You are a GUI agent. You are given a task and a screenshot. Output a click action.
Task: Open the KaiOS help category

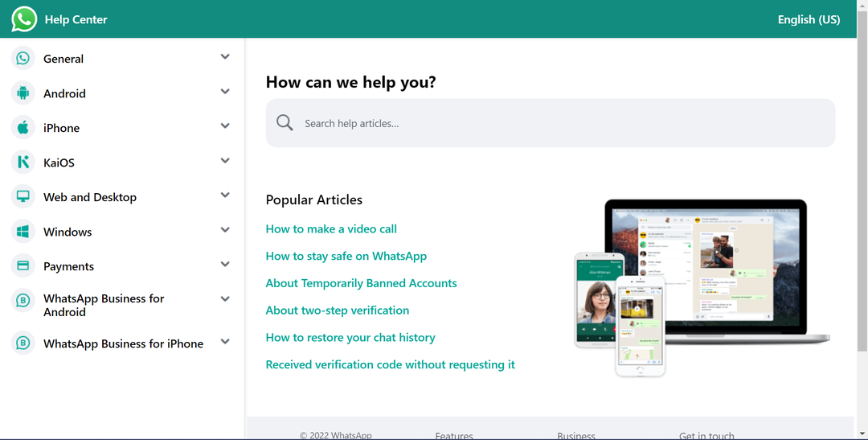[x=59, y=163]
